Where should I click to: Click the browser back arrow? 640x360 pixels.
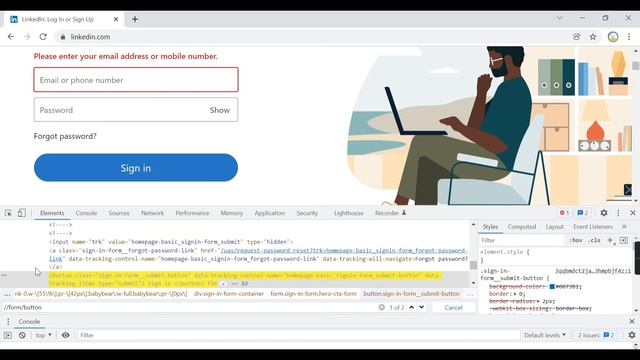point(11,37)
